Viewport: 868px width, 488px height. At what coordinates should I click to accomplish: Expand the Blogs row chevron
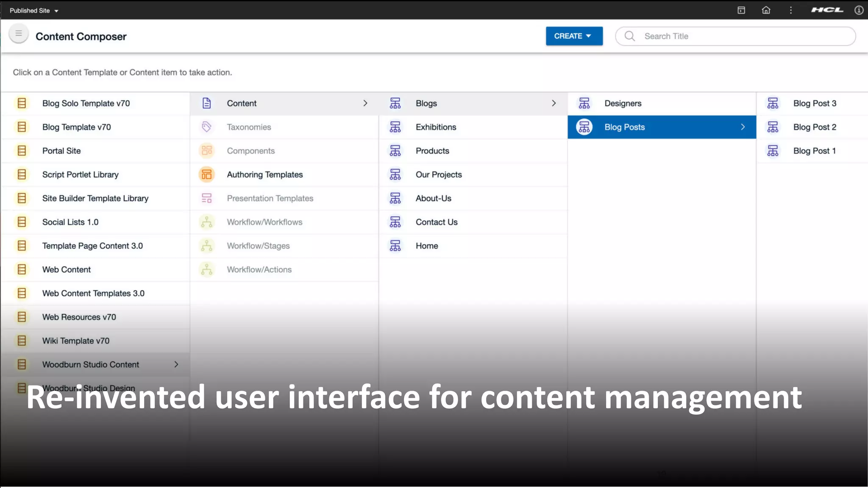pyautogui.click(x=554, y=103)
